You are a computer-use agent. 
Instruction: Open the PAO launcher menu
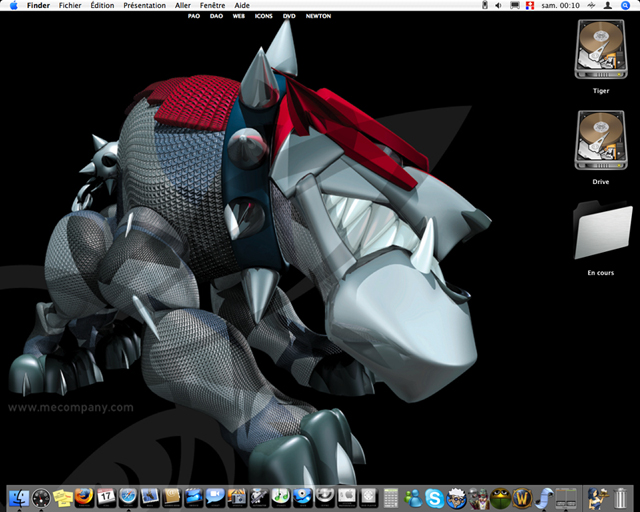point(194,16)
